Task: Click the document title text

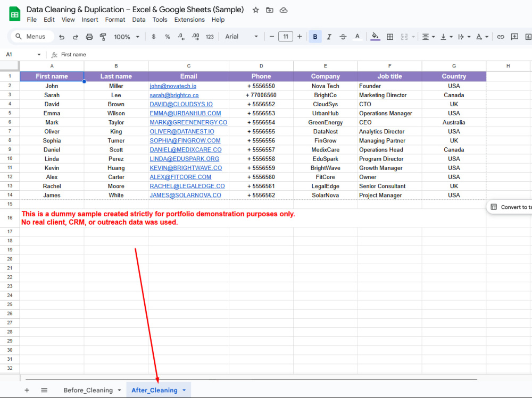Action: pos(135,10)
